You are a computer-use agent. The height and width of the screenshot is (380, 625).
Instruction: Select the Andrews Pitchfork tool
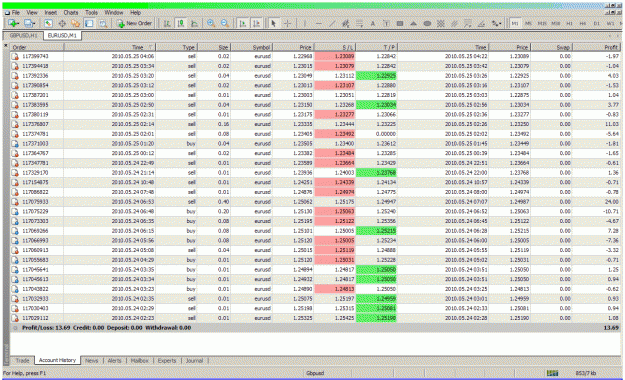click(x=454, y=24)
